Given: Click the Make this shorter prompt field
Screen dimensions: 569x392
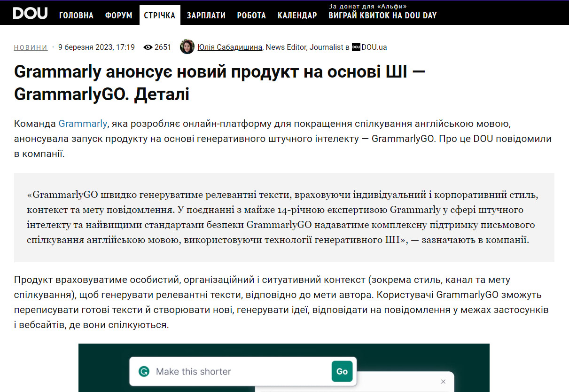Looking at the screenshot, I should [242, 371].
